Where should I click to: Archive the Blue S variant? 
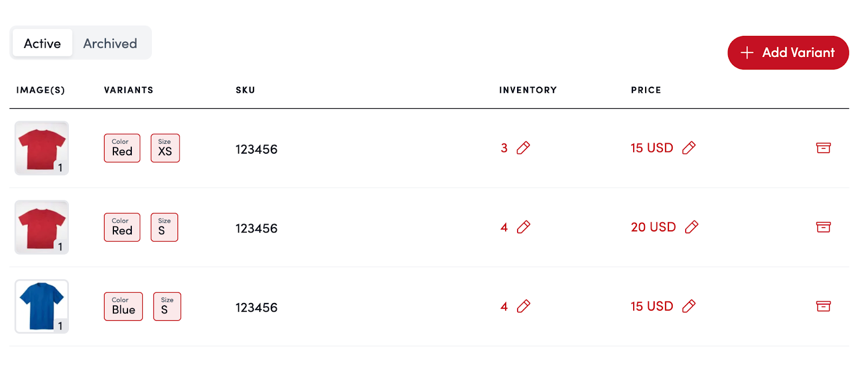[823, 306]
